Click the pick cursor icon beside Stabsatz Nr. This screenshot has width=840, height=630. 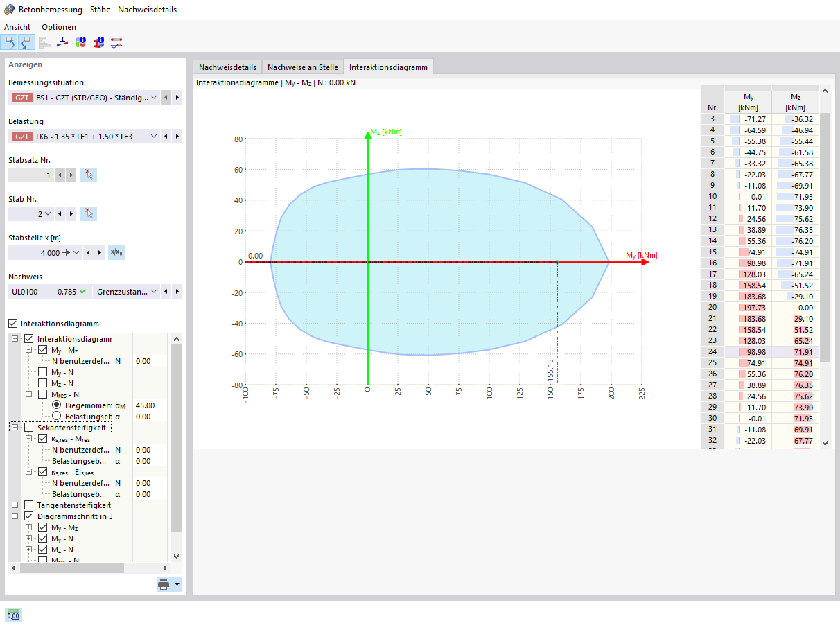(x=88, y=175)
